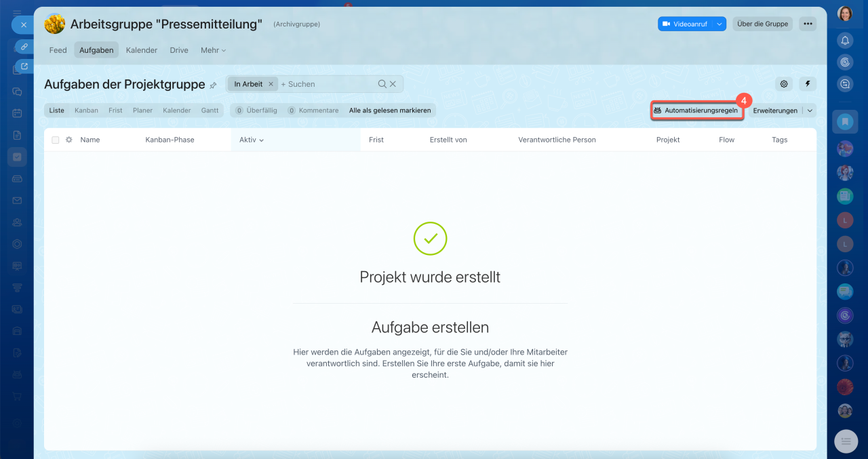Open the tasks checkmark icon in left sidebar

click(17, 157)
